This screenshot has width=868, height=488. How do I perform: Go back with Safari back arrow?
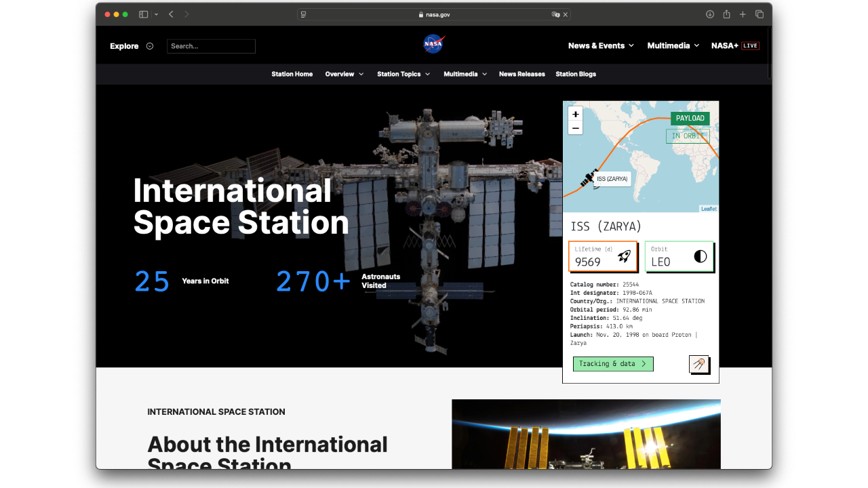coord(171,14)
